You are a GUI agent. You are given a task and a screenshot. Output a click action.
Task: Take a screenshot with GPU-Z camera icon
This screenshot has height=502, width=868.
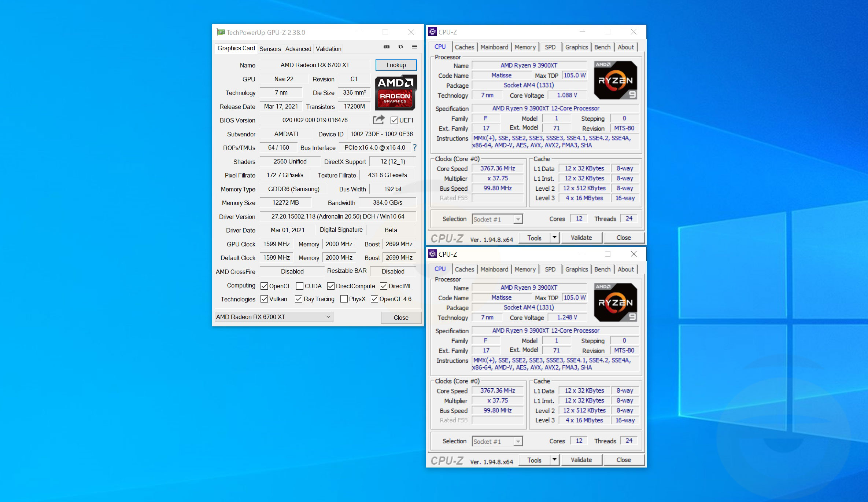[386, 47]
